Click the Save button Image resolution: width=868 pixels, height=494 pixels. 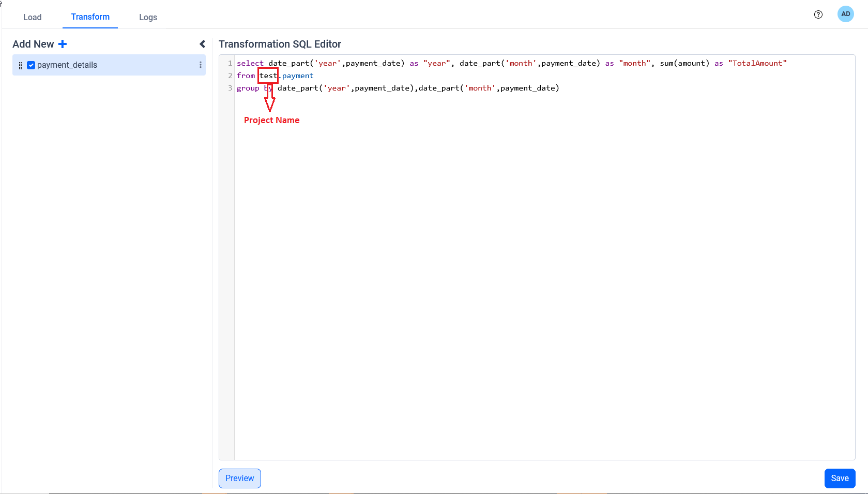[x=840, y=478]
